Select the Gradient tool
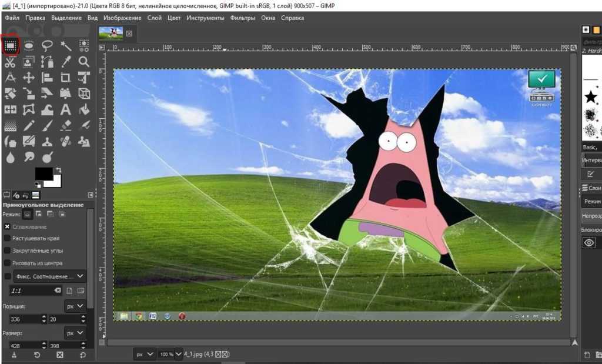The image size is (602, 364). click(10, 126)
